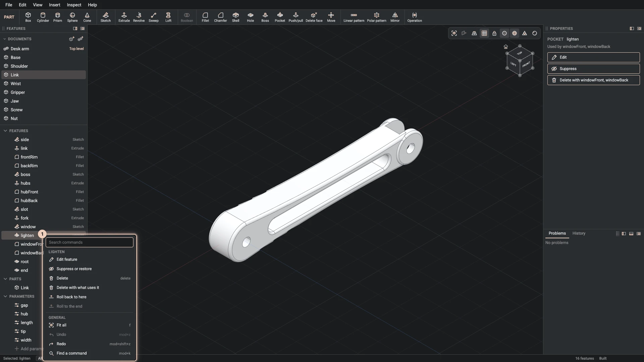This screenshot has width=644, height=362.
Task: Activate the Sweep tool
Action: [x=154, y=17]
